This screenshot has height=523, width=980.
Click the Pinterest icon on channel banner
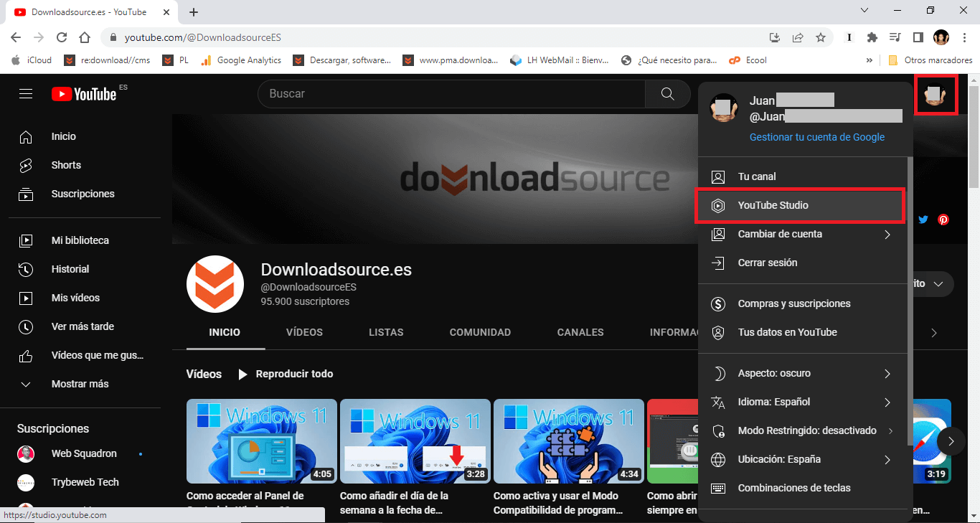click(943, 220)
